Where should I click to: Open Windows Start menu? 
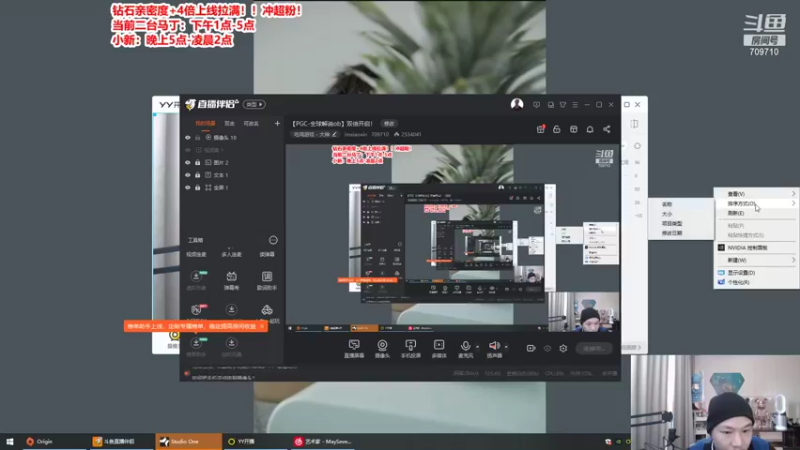[10, 441]
